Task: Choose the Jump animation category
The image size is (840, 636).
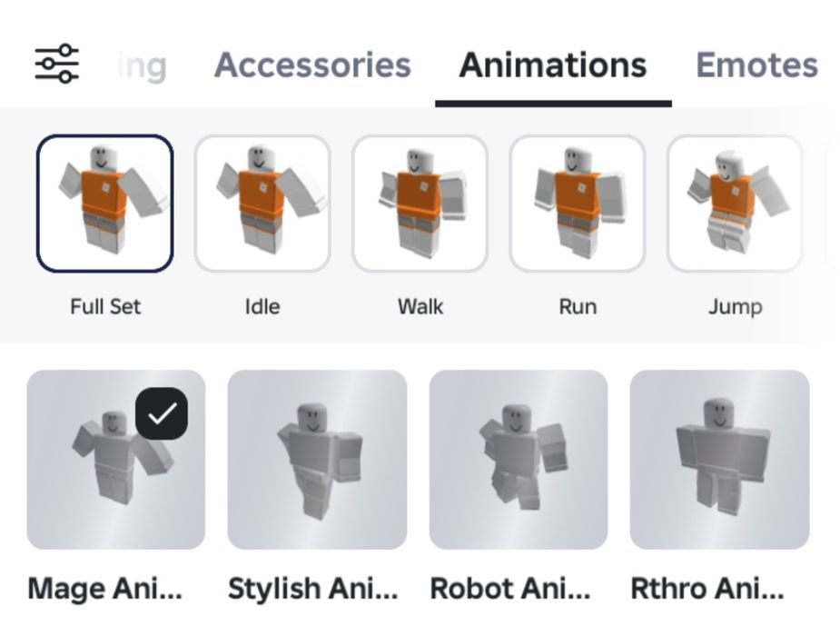Action: (735, 204)
